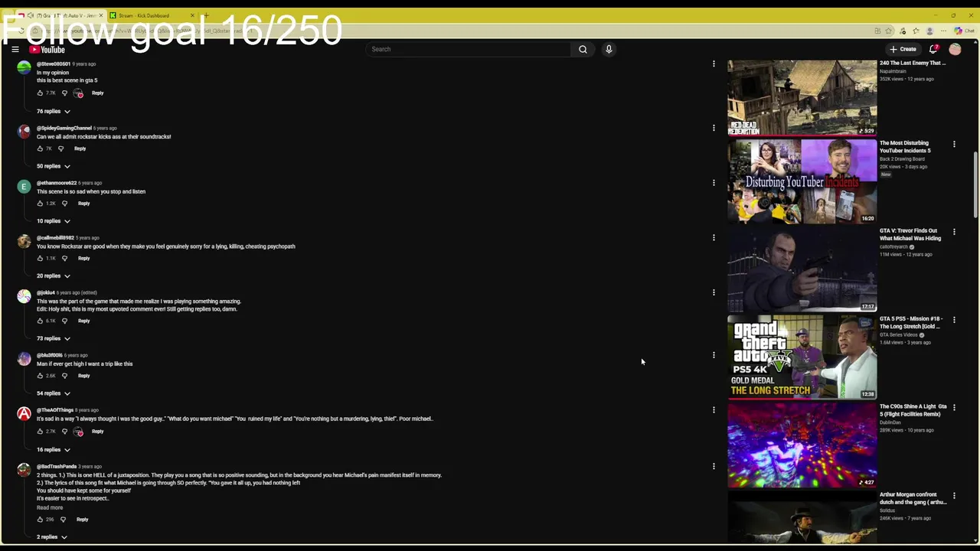Open The C90s Shine A Light thumbnail
The width and height of the screenshot is (980, 551).
point(802,445)
